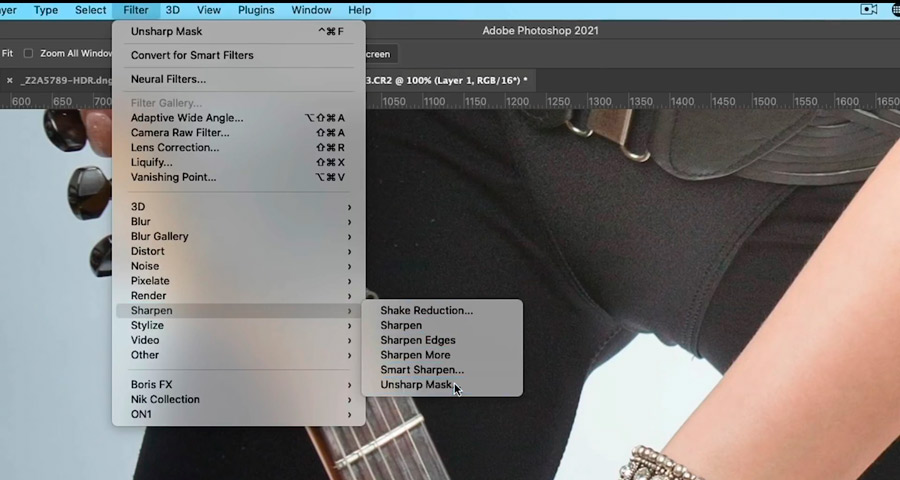Choose Shake Reduction in Sharpen submenu
This screenshot has width=900, height=480.
pos(442,311)
